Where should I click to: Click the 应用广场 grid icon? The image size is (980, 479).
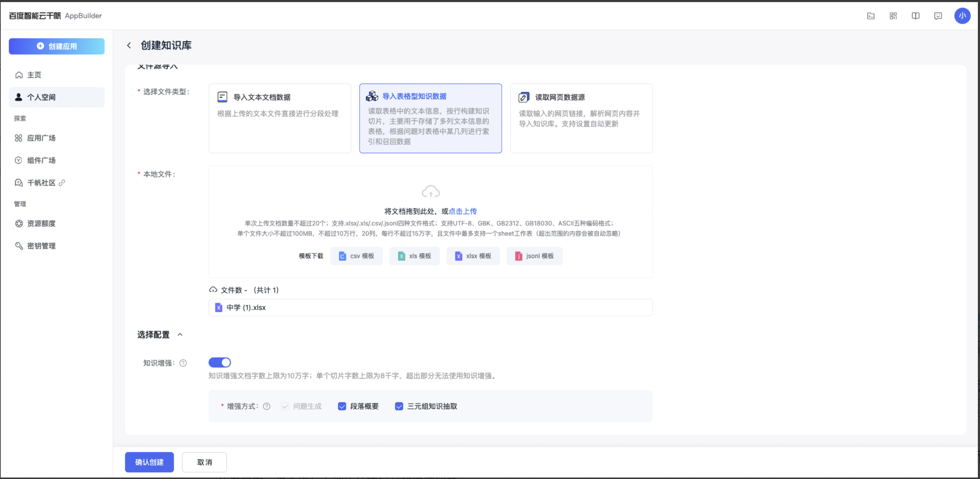19,138
